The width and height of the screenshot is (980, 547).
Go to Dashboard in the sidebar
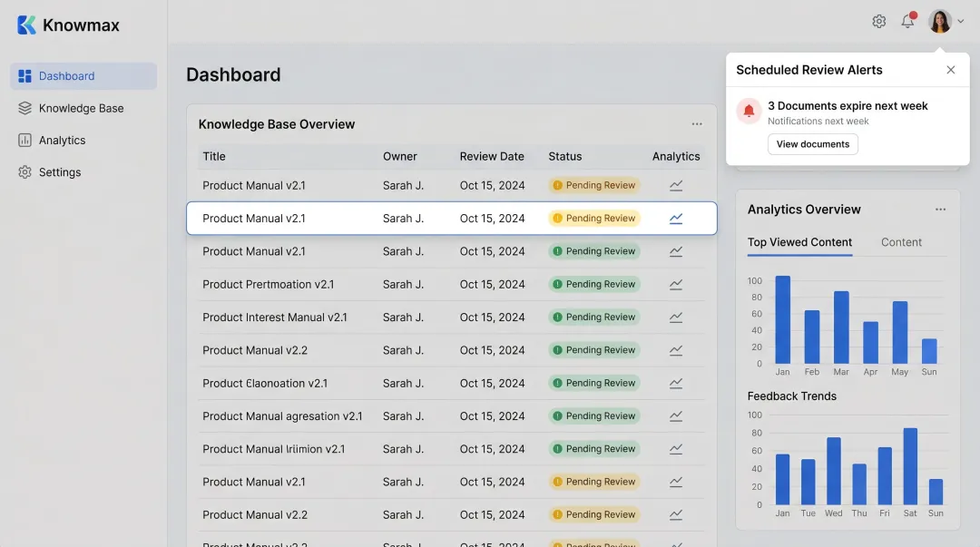83,75
